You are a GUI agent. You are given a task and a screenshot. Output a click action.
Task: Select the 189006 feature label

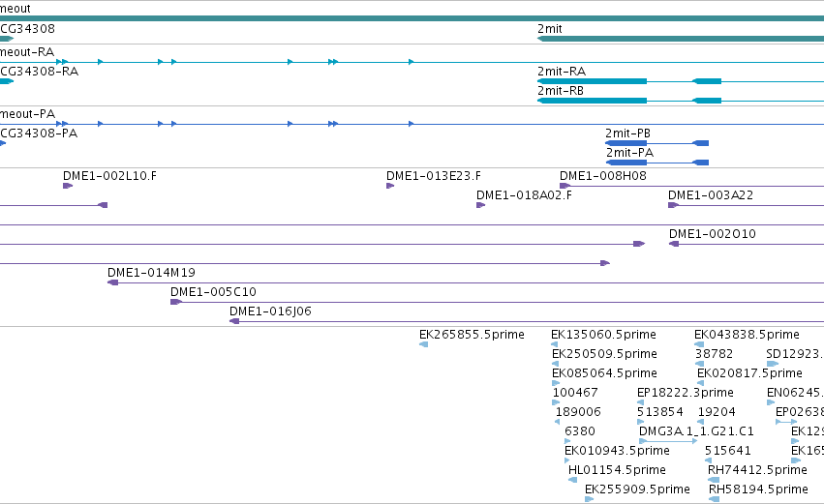click(x=578, y=412)
